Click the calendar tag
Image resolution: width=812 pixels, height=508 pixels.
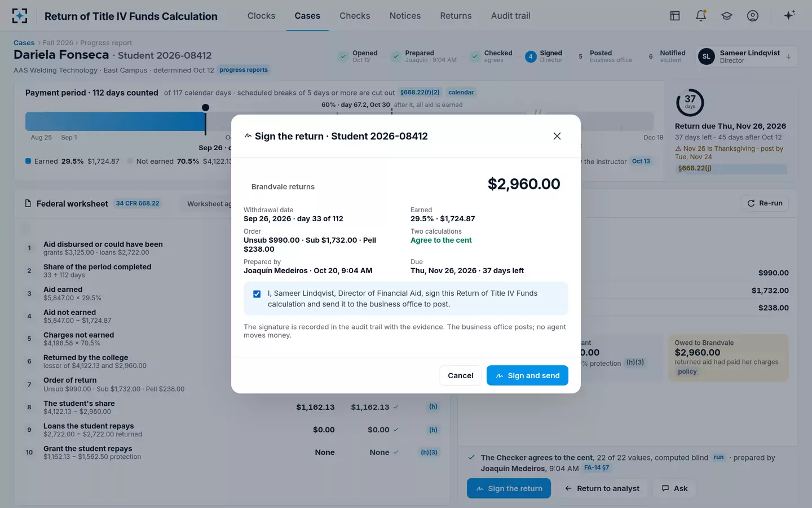pos(461,93)
